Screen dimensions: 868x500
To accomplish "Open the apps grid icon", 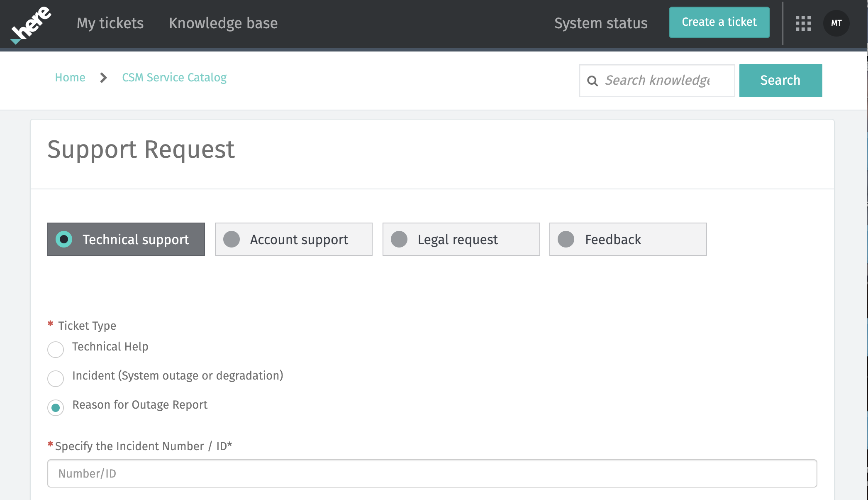I will (x=803, y=23).
